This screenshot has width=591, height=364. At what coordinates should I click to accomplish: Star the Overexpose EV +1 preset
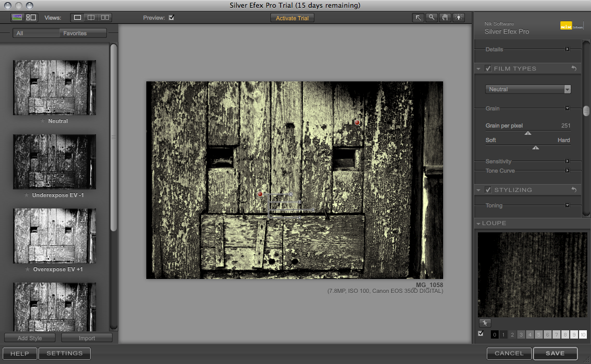tap(28, 270)
